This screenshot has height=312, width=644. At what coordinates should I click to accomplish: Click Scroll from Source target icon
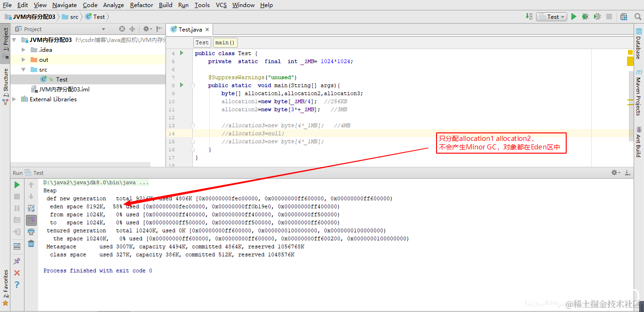click(122, 29)
